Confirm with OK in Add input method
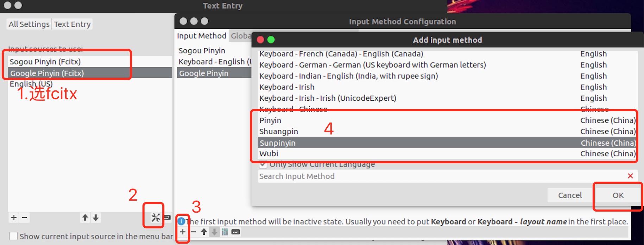 pyautogui.click(x=618, y=195)
